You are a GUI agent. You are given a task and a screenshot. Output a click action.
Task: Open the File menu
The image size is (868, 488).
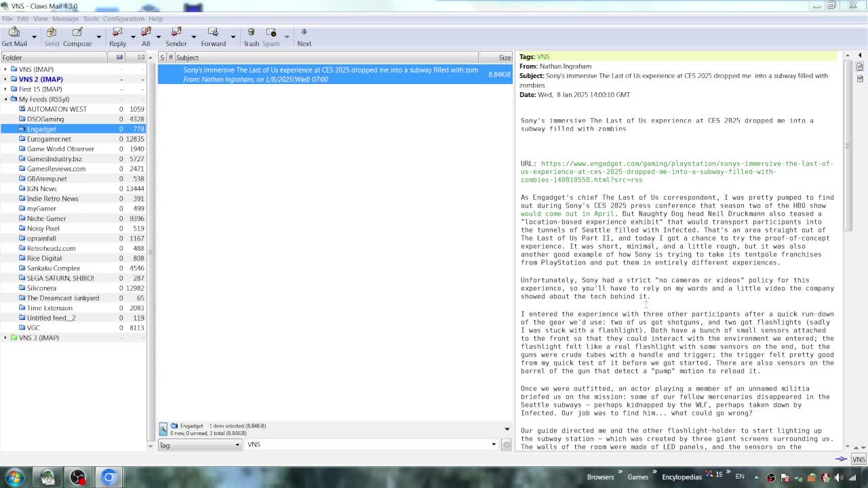(x=7, y=18)
